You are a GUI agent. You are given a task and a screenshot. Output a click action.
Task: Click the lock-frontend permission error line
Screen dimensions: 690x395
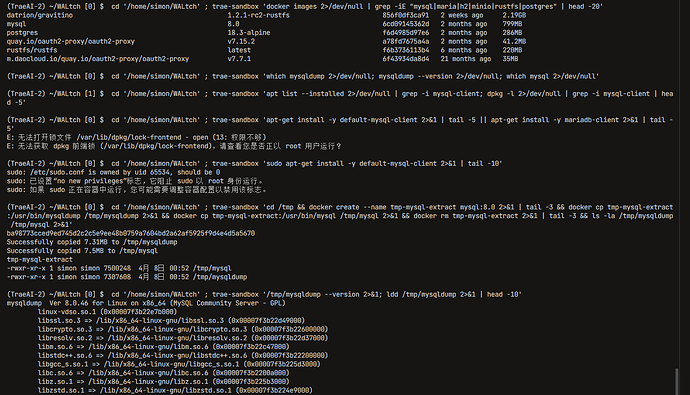[136, 138]
